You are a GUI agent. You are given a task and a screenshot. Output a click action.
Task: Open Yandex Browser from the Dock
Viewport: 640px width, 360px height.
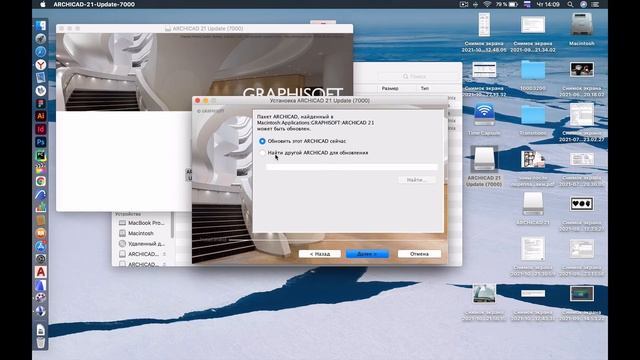click(x=40, y=65)
